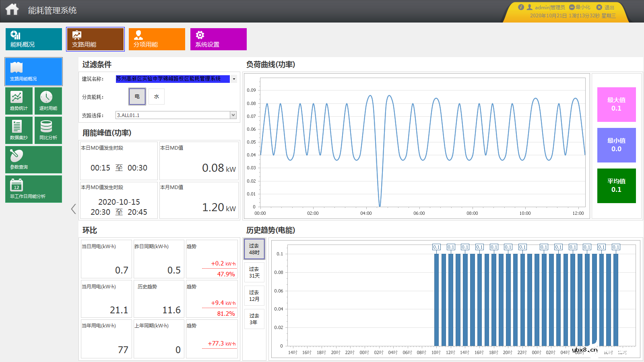Open 数据集抄 in the left sidebar
The image size is (644, 362).
tap(19, 130)
